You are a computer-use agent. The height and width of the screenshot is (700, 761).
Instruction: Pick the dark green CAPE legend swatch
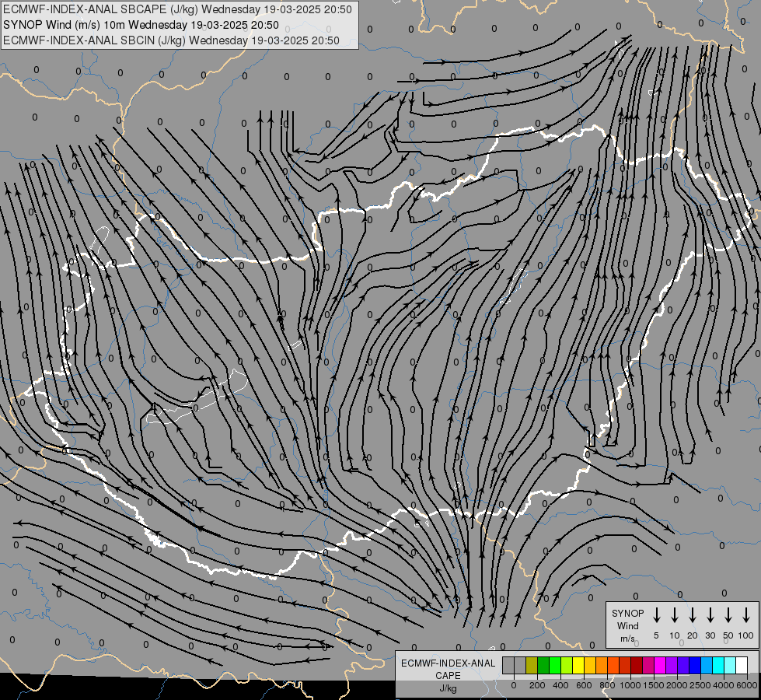(543, 665)
